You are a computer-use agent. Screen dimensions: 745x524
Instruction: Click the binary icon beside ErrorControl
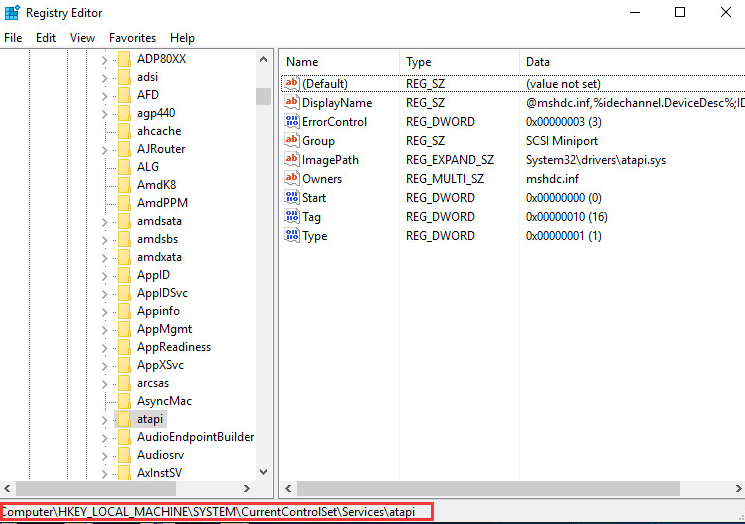pyautogui.click(x=292, y=122)
